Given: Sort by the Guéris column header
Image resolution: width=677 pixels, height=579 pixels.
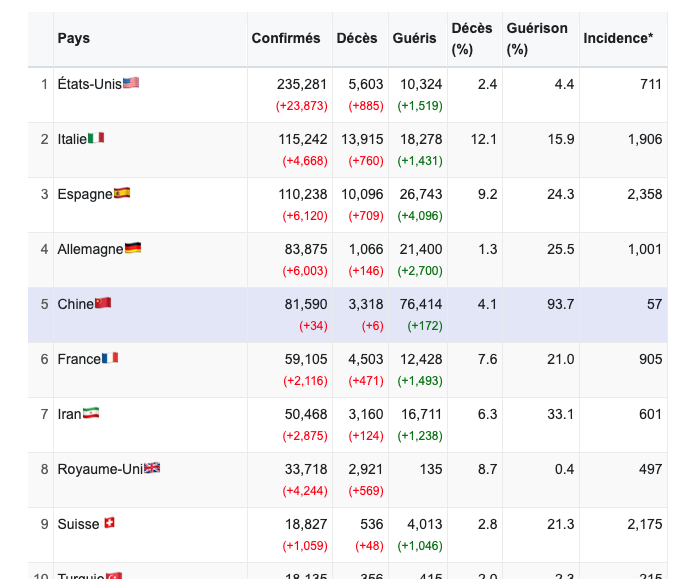Looking at the screenshot, I should (x=414, y=38).
